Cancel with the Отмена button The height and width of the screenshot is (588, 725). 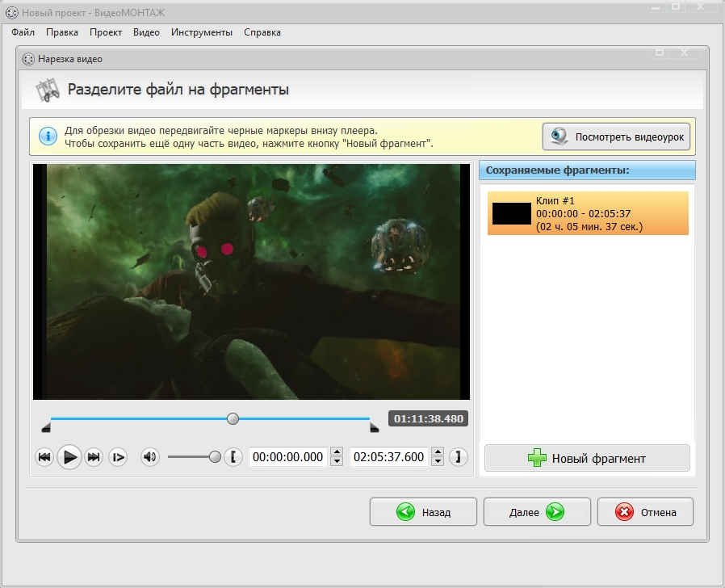pyautogui.click(x=645, y=511)
